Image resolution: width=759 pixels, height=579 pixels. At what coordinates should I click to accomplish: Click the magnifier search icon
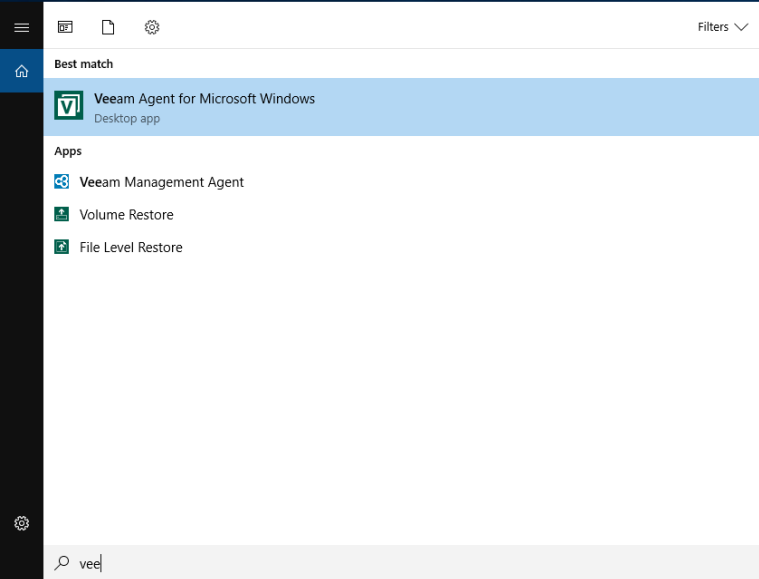pyautogui.click(x=62, y=563)
